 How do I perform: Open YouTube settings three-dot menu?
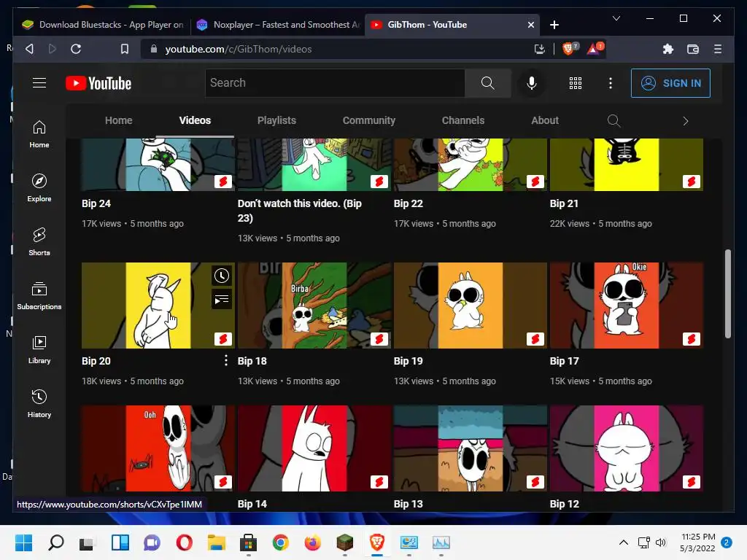pos(611,83)
